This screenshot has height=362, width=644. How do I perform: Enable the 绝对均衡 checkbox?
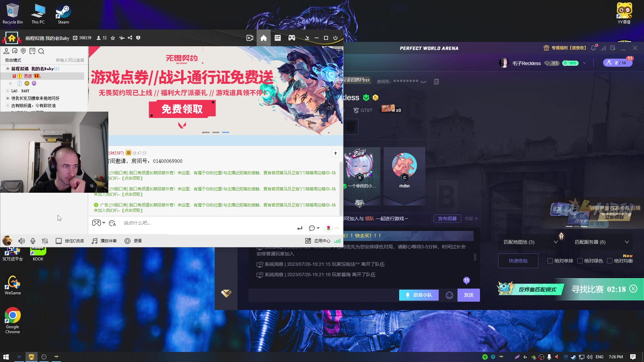click(x=610, y=261)
